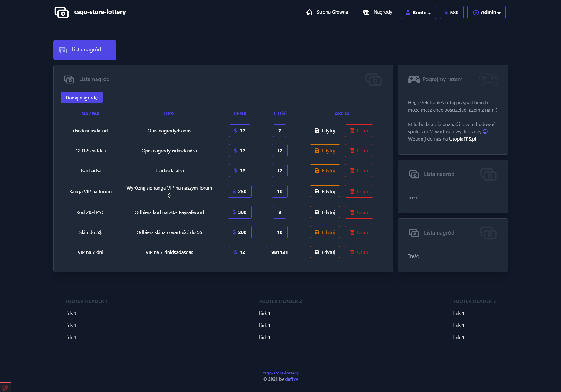
Task: Click the shield icon in Admin button
Action: 476,12
